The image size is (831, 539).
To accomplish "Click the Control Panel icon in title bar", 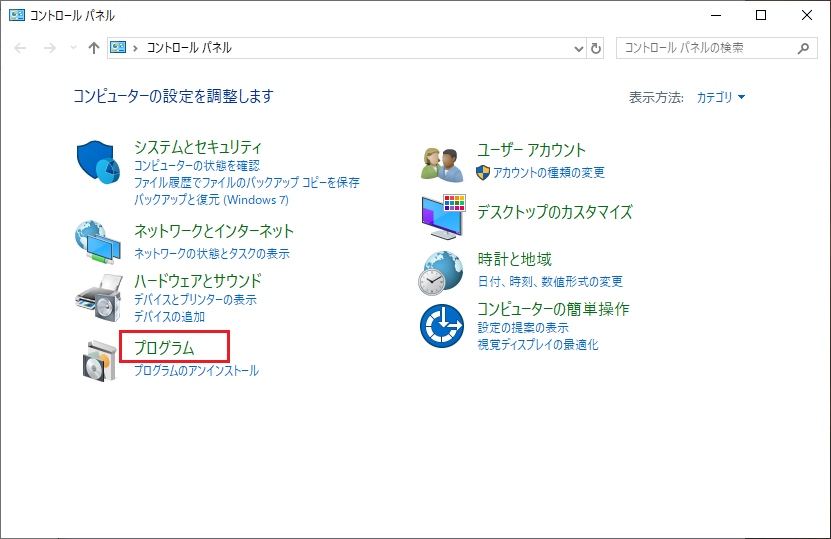I will click(17, 15).
